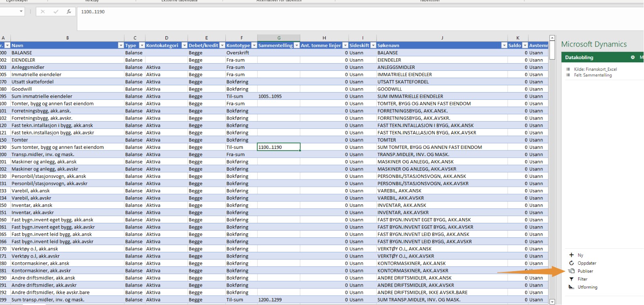Expand the Name Box dropdown arrow

pyautogui.click(x=21, y=12)
